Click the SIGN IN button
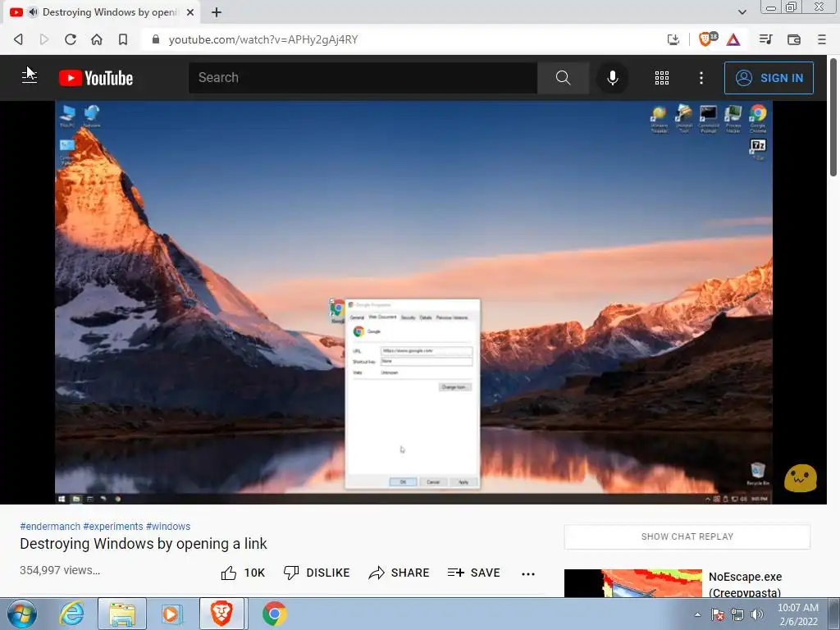Screen dimensions: 840x630 pyautogui.click(x=769, y=78)
